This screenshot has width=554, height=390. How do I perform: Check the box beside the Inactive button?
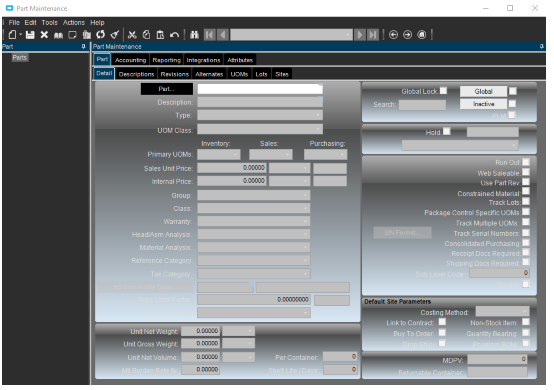coord(512,104)
